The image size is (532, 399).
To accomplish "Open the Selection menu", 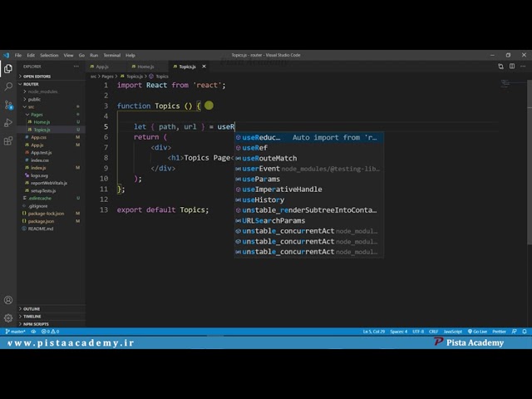I will click(49, 56).
